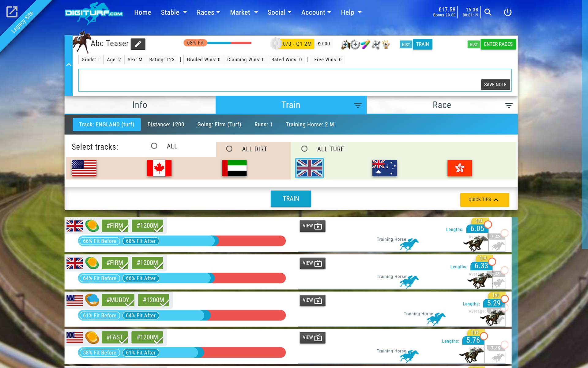Expand the Account dropdown menu

tap(316, 12)
